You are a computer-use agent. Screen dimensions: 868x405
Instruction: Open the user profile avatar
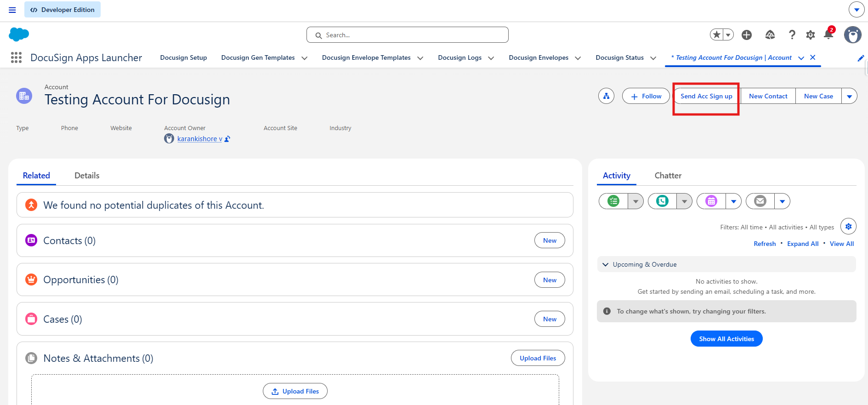click(x=853, y=34)
